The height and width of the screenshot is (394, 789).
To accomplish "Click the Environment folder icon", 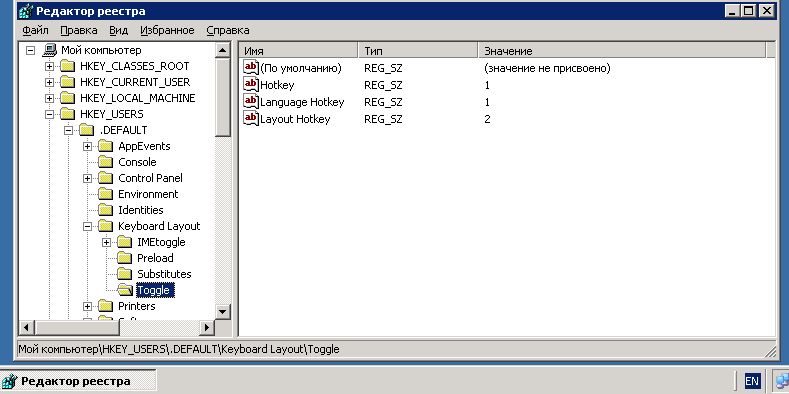I will click(x=106, y=194).
